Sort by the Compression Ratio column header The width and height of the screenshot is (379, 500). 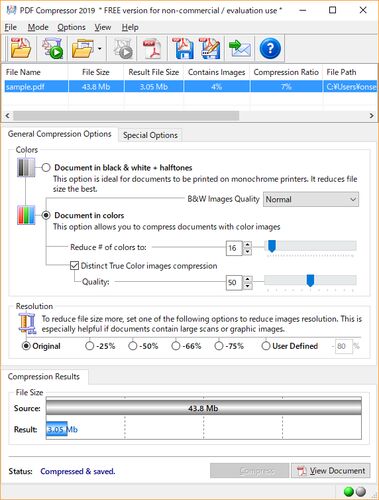[x=286, y=72]
